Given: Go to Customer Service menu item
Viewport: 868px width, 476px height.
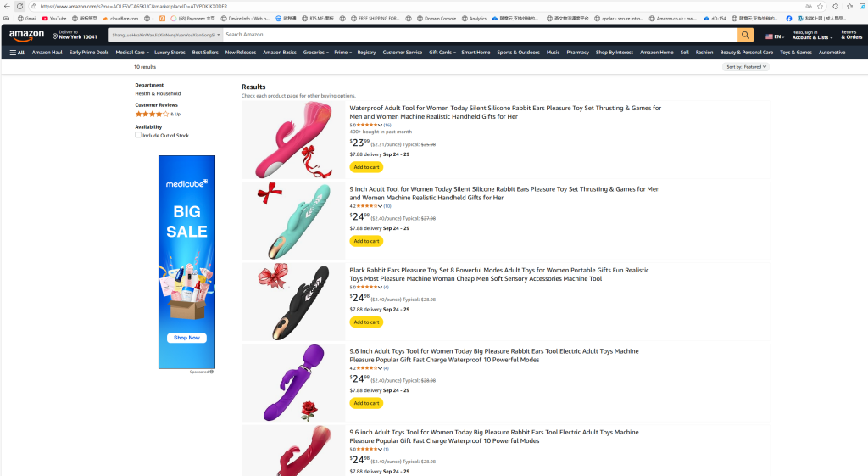Looking at the screenshot, I should point(402,53).
